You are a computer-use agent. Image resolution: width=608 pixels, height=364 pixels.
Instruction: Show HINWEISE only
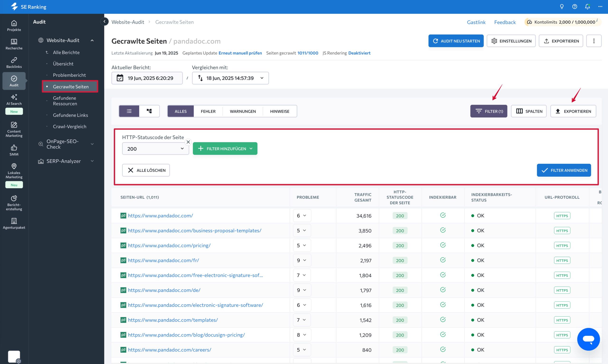[280, 111]
